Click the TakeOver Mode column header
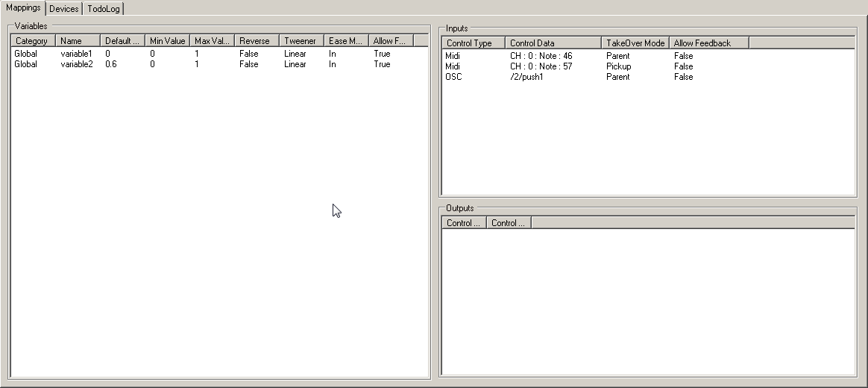Viewport: 868px width, 388px height. click(x=635, y=43)
